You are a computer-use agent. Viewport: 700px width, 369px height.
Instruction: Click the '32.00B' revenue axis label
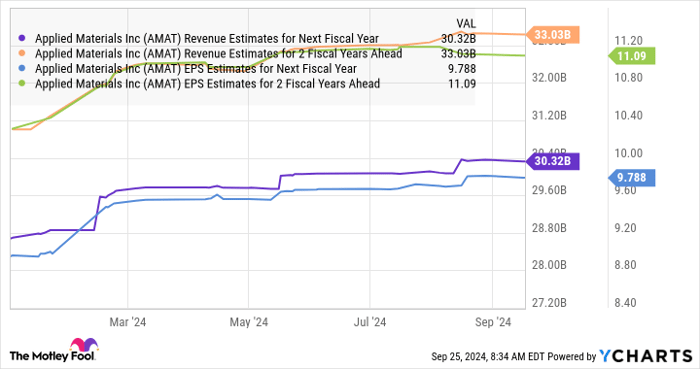[549, 78]
